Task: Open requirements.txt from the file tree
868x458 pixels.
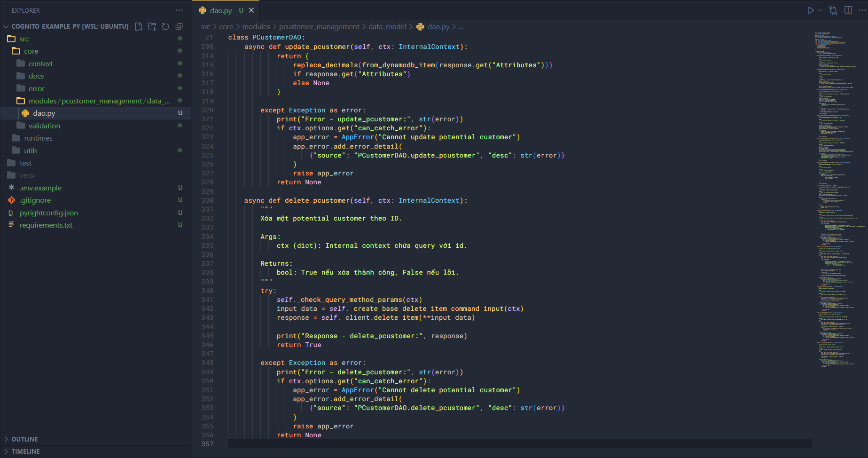Action: pos(46,225)
